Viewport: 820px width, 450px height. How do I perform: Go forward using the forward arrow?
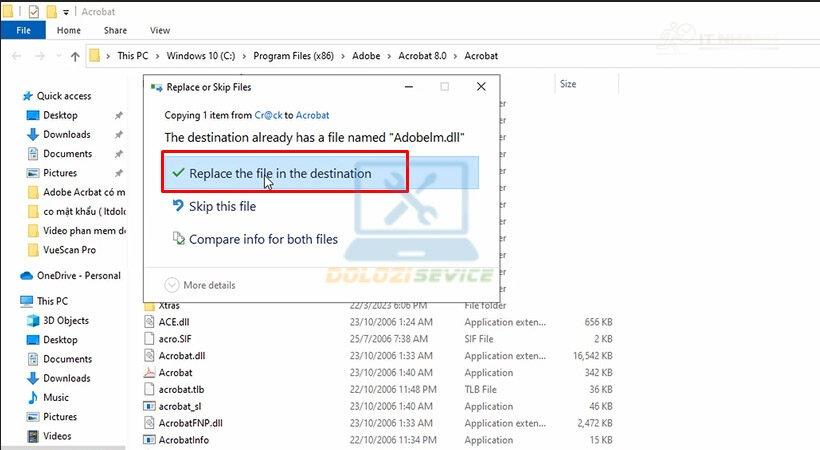click(40, 56)
